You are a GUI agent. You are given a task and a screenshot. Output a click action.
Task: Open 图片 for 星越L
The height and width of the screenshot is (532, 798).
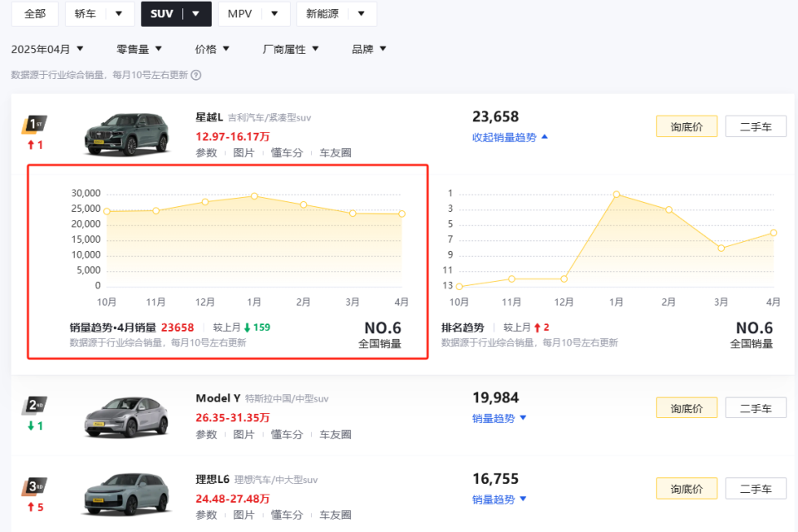pyautogui.click(x=244, y=153)
